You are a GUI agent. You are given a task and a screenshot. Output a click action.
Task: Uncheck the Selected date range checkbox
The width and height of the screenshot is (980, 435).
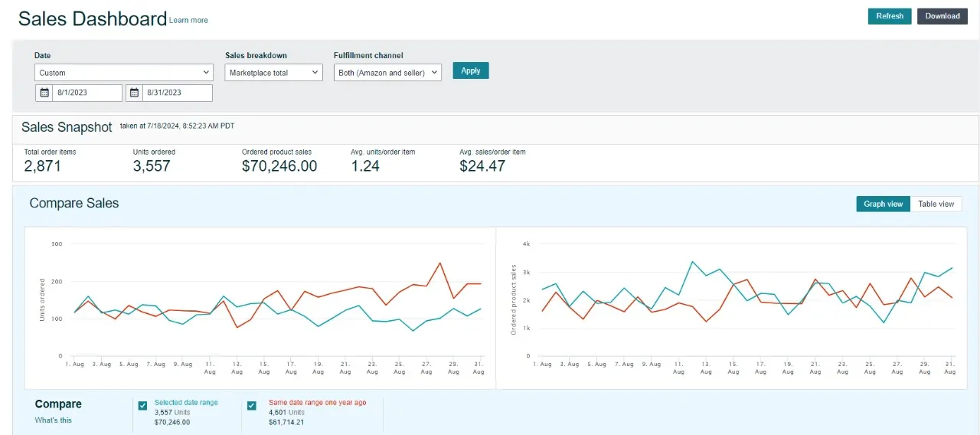pyautogui.click(x=142, y=406)
